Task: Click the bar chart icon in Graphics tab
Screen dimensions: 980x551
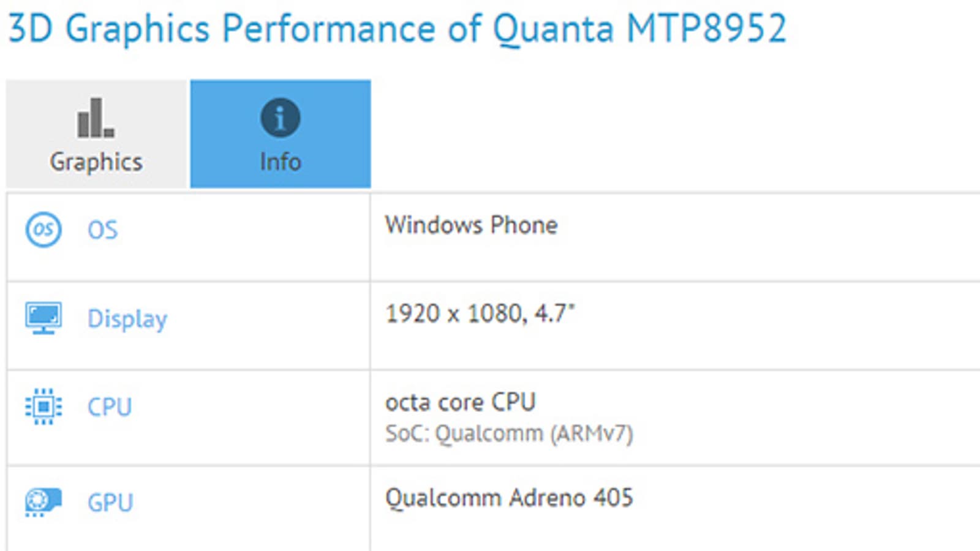Action: coord(96,118)
